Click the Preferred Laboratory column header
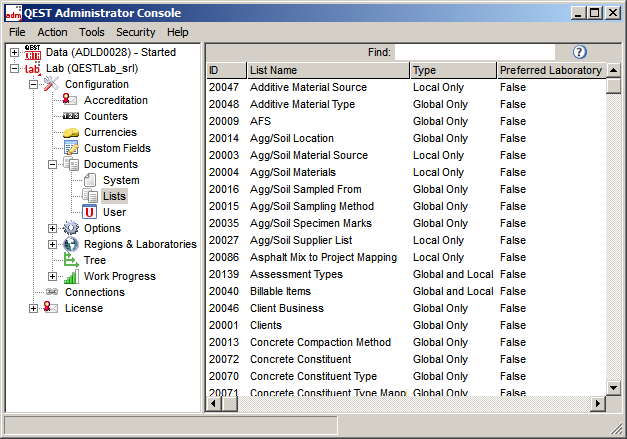Image resolution: width=627 pixels, height=439 pixels. tap(551, 71)
